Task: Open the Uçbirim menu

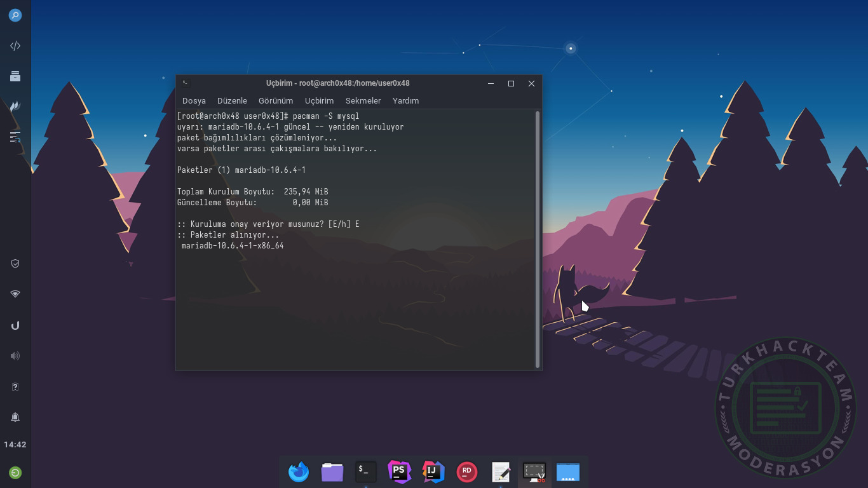Action: [x=319, y=100]
